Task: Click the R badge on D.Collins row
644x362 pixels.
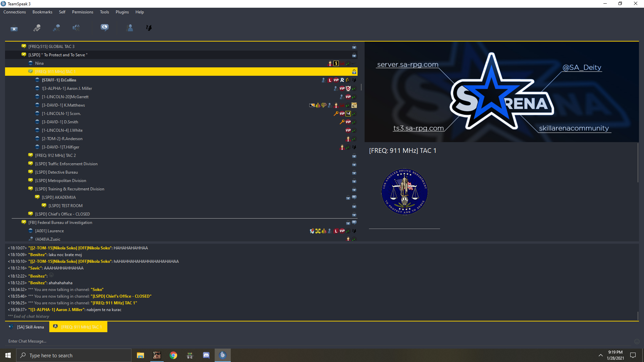Action: [x=342, y=80]
